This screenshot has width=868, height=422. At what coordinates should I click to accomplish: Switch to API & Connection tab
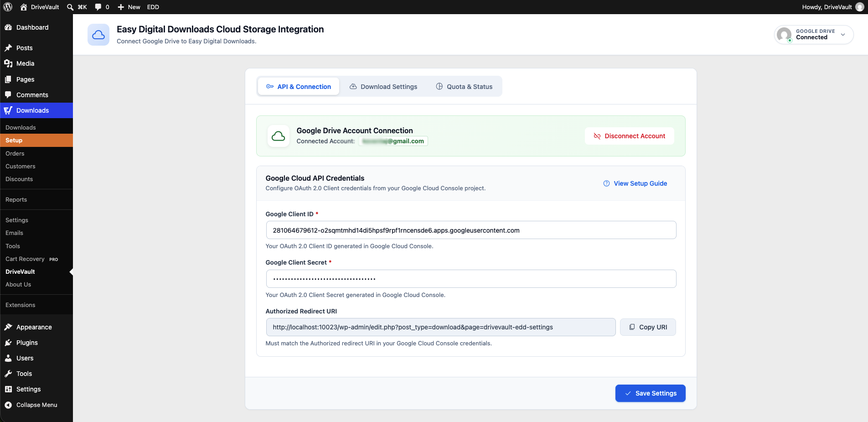[299, 87]
